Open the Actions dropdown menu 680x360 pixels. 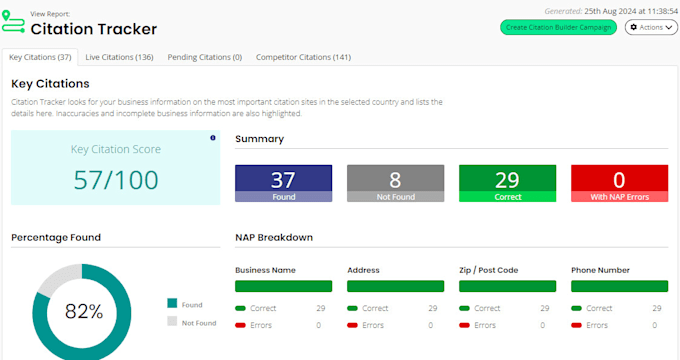tap(651, 27)
